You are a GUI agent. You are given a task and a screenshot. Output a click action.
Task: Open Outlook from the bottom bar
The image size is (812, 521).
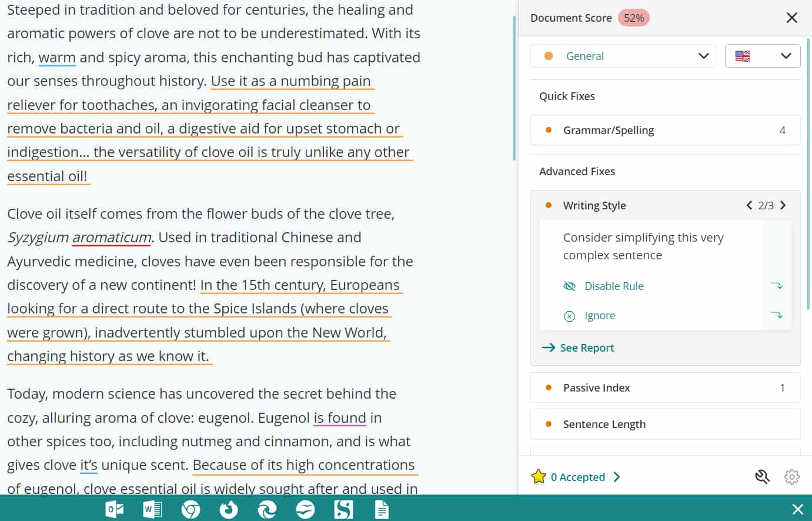point(115,509)
